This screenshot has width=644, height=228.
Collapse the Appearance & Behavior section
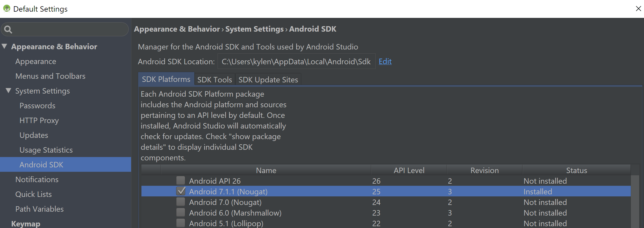coord(4,46)
